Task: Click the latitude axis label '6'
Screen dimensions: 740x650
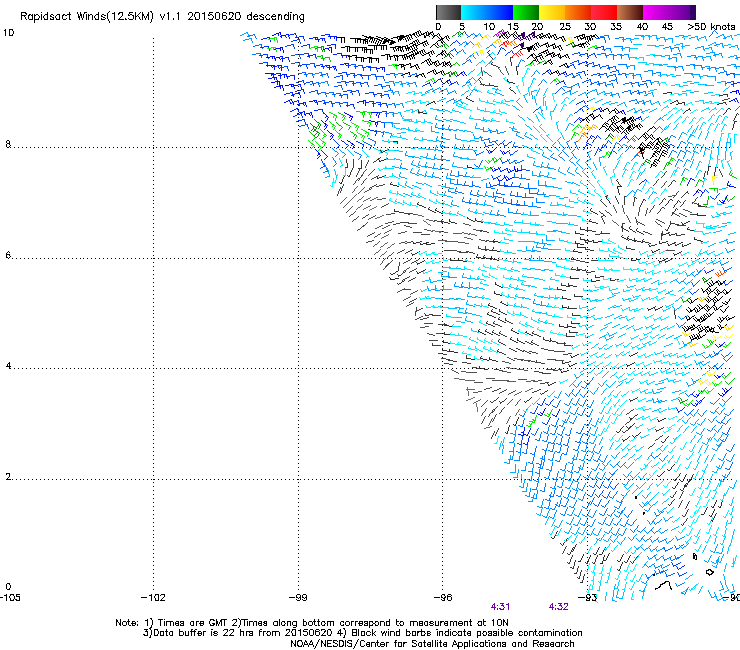Action: (x=8, y=255)
